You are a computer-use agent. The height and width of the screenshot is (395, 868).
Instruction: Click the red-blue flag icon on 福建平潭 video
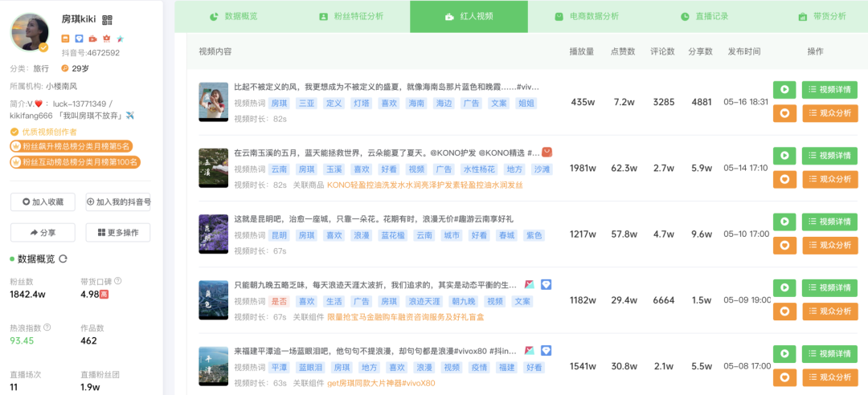coord(530,350)
